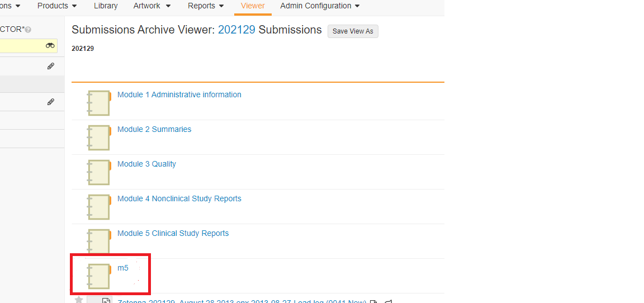Screen dimensions: 644x303
Task: Go to the Library menu item
Action: pos(106,6)
